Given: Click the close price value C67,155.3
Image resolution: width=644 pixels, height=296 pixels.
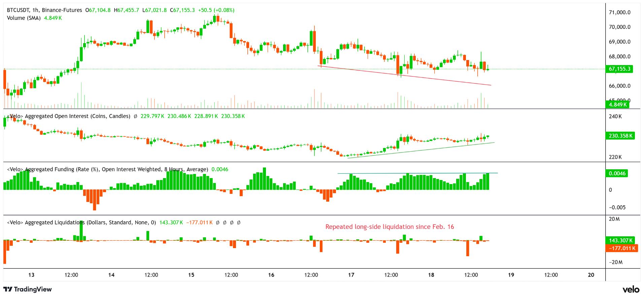Looking at the screenshot, I should (x=182, y=10).
